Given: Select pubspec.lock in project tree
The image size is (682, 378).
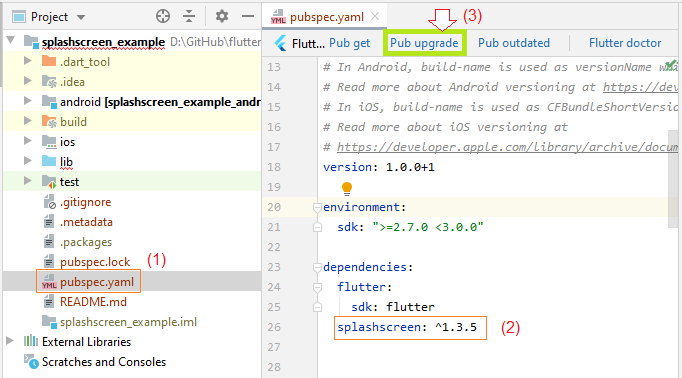Looking at the screenshot, I should (95, 262).
